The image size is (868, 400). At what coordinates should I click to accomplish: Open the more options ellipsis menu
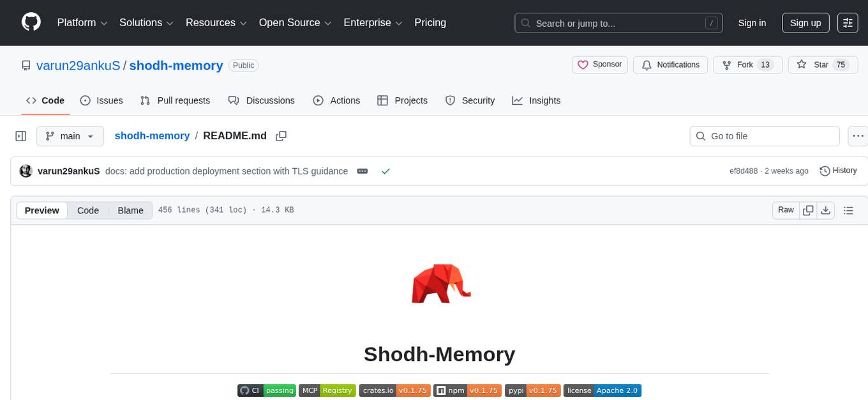(858, 136)
